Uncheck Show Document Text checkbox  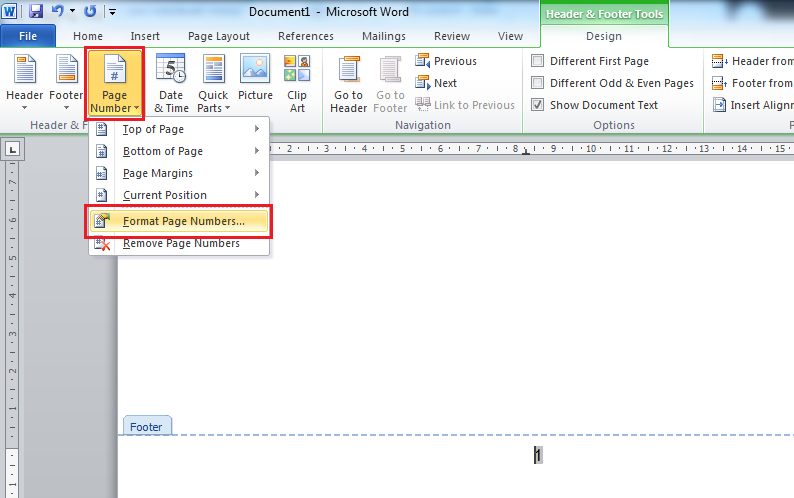(x=537, y=105)
